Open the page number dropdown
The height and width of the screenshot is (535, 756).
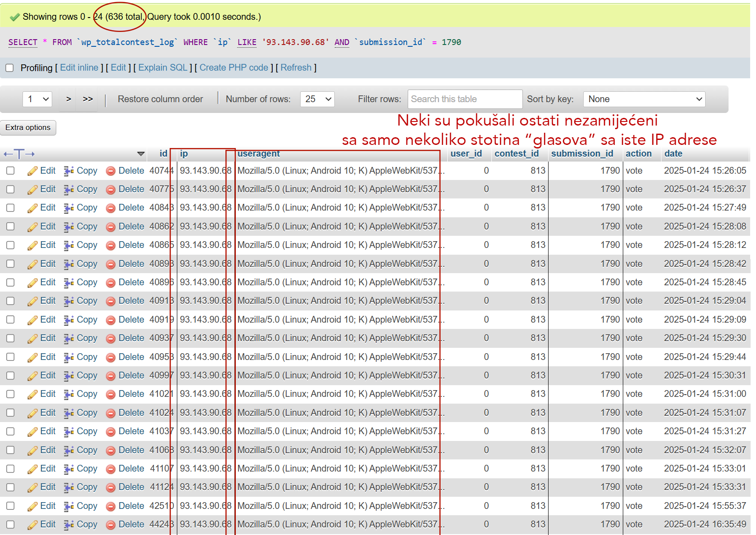37,99
